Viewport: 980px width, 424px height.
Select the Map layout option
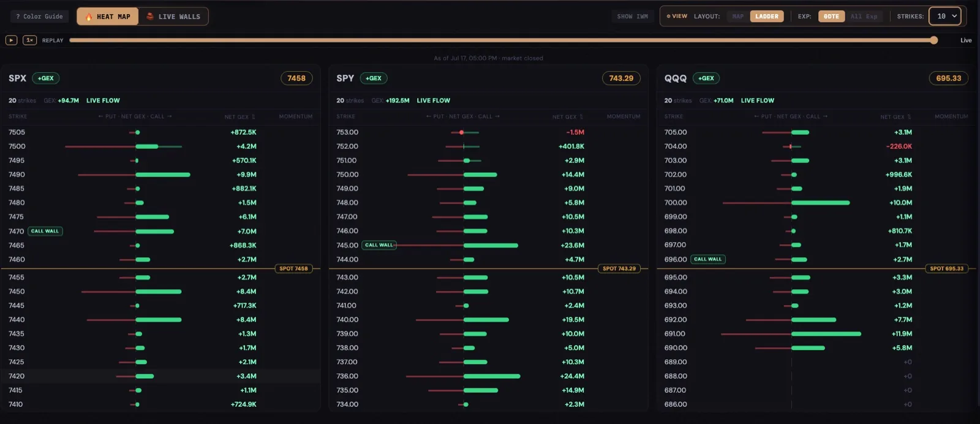738,17
